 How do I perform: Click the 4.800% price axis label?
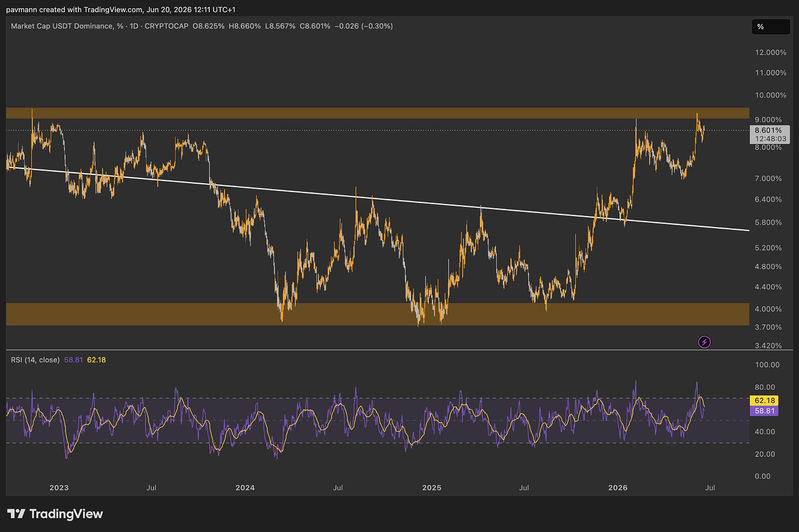click(x=768, y=267)
